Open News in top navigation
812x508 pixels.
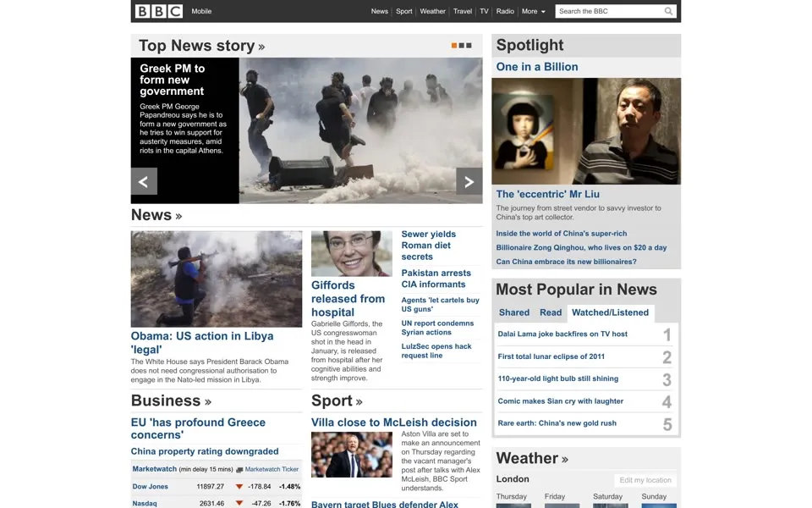click(x=380, y=11)
